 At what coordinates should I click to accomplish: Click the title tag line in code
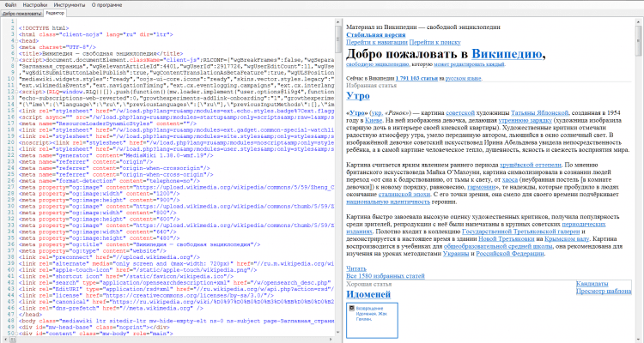click(100, 54)
